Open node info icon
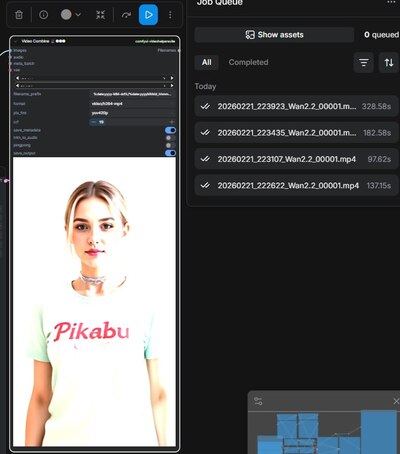Viewport: 400px width, 454px height. click(44, 15)
